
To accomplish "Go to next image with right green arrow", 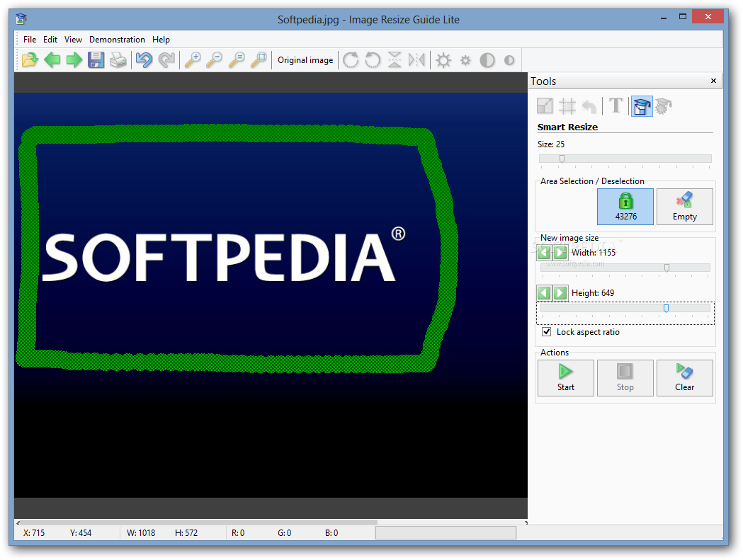I will coord(74,60).
